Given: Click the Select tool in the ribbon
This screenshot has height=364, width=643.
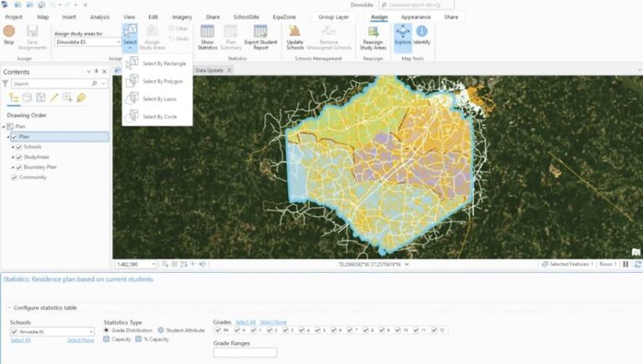Looking at the screenshot, I should coord(130,38).
